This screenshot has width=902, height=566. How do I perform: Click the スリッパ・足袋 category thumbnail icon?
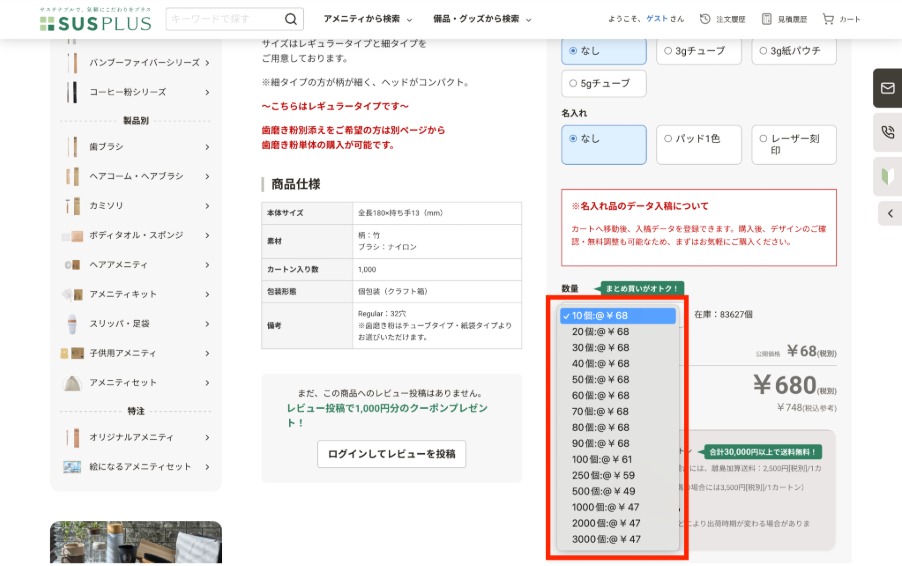pos(72,324)
